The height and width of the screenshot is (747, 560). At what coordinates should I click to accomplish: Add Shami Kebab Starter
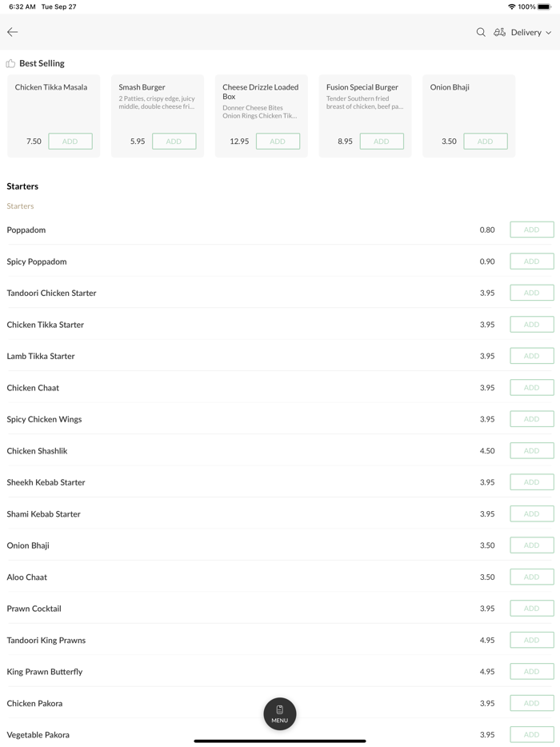tap(532, 513)
